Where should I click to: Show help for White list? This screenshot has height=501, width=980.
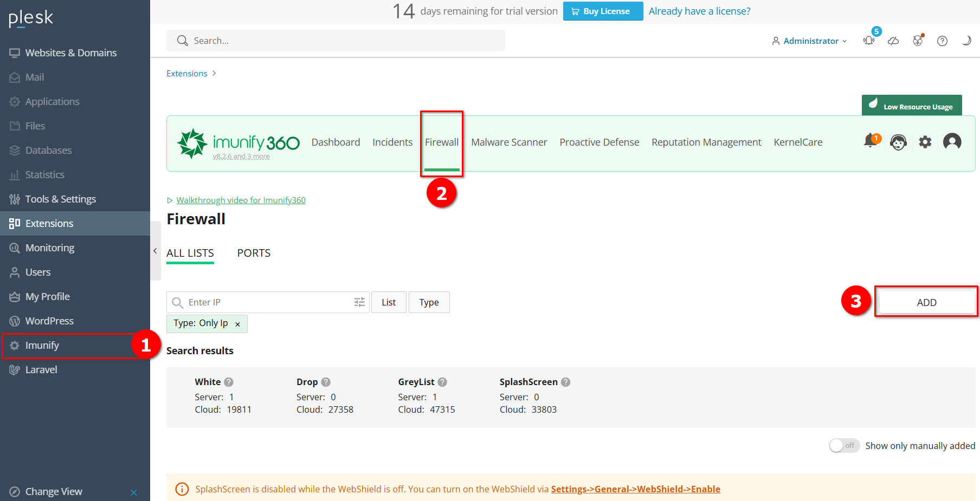click(229, 382)
